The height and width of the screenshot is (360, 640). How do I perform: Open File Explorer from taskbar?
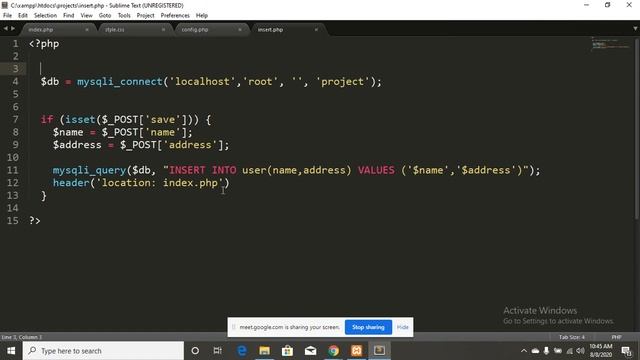[264, 351]
